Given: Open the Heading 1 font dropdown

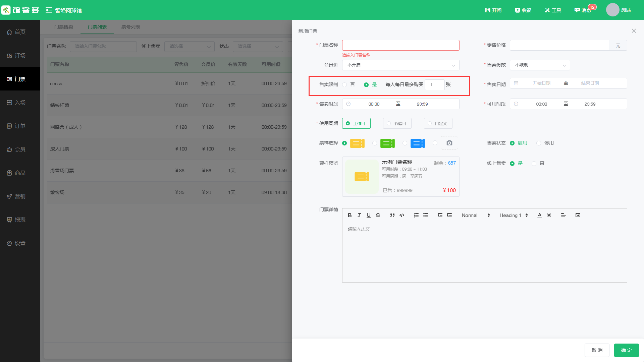Looking at the screenshot, I should tap(513, 215).
